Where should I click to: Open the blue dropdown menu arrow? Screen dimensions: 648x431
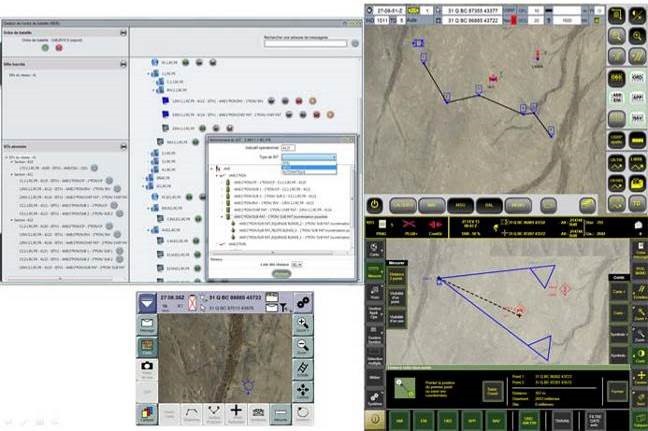[x=147, y=302]
